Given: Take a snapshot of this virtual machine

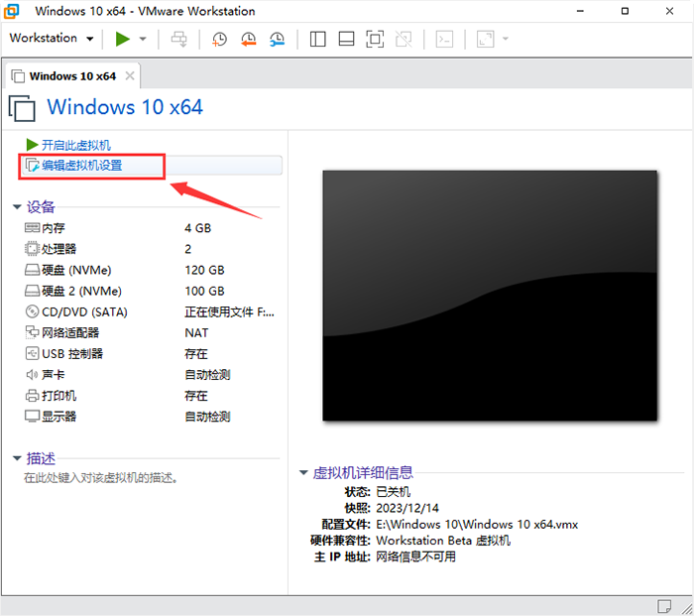Looking at the screenshot, I should (219, 39).
